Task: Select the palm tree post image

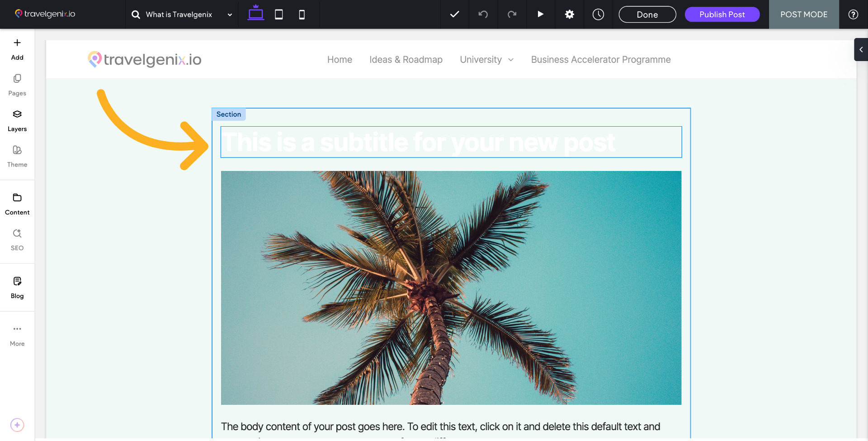Action: tap(451, 288)
